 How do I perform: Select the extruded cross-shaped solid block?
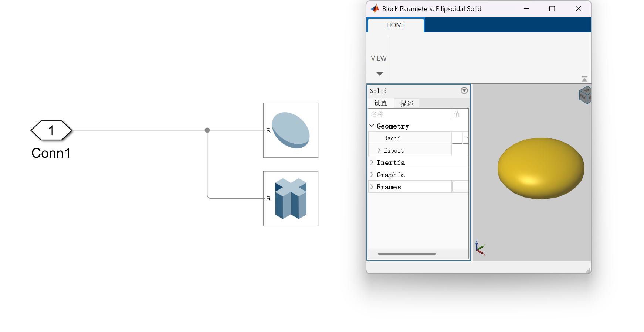pos(291,199)
